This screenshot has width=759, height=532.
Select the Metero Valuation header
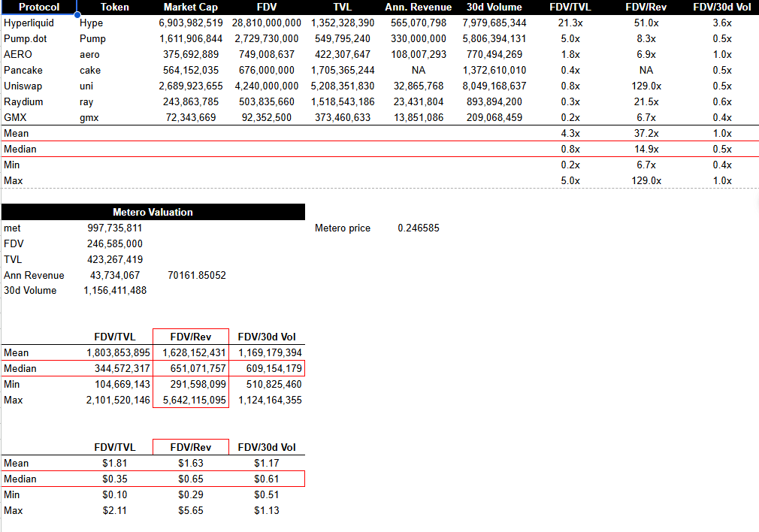pos(153,212)
